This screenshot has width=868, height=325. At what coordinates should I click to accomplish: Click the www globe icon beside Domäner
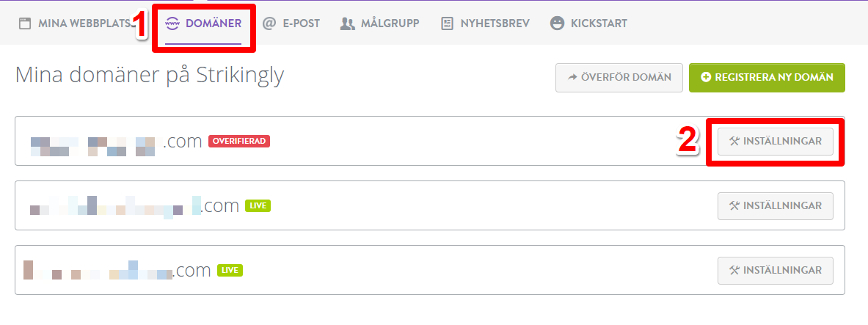coord(173,23)
